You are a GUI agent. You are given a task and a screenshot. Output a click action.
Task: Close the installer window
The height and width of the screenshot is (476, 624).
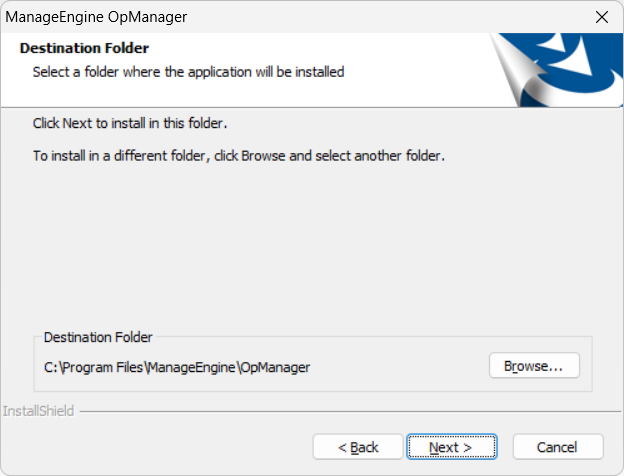601,17
